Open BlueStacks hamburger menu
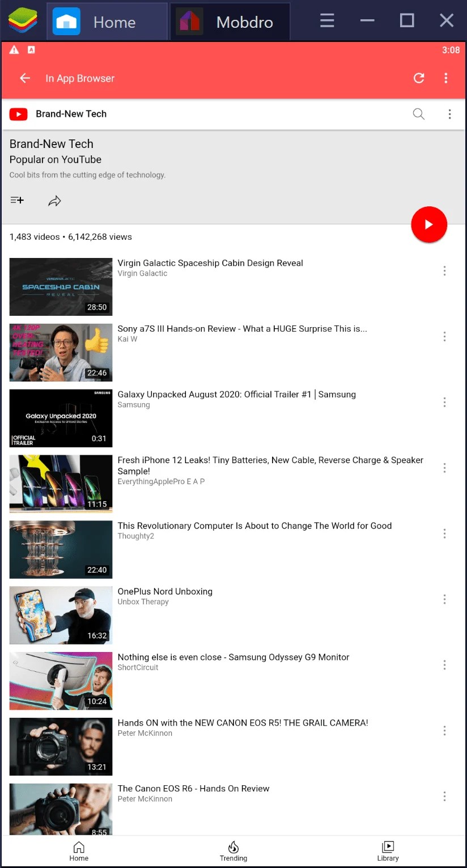The height and width of the screenshot is (868, 467). 327,22
